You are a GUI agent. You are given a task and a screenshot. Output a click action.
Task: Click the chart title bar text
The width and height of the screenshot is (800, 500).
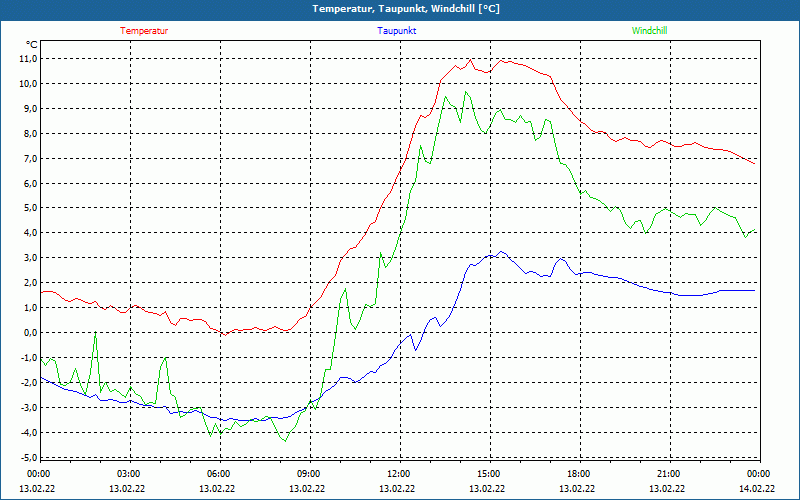pos(406,9)
